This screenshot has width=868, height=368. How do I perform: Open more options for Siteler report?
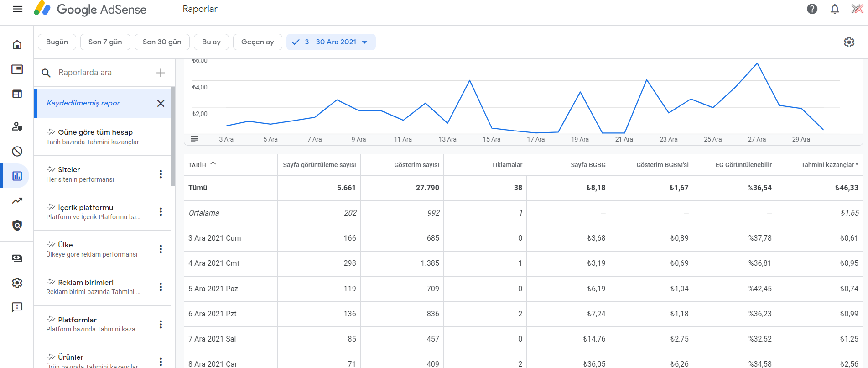[x=161, y=174]
